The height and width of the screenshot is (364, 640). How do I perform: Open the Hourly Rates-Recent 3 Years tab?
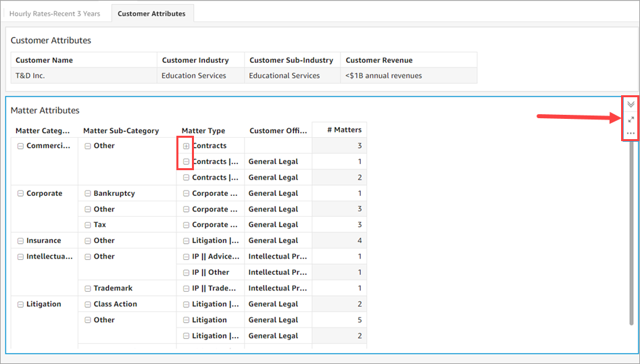click(55, 14)
